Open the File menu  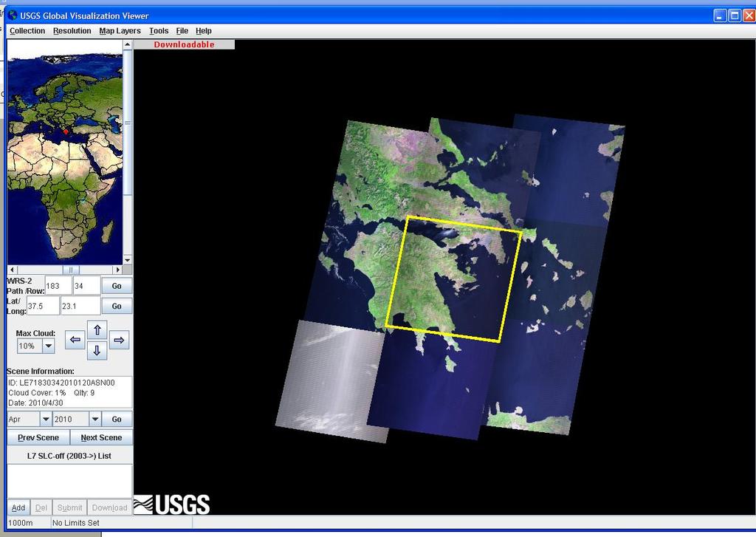click(x=182, y=31)
